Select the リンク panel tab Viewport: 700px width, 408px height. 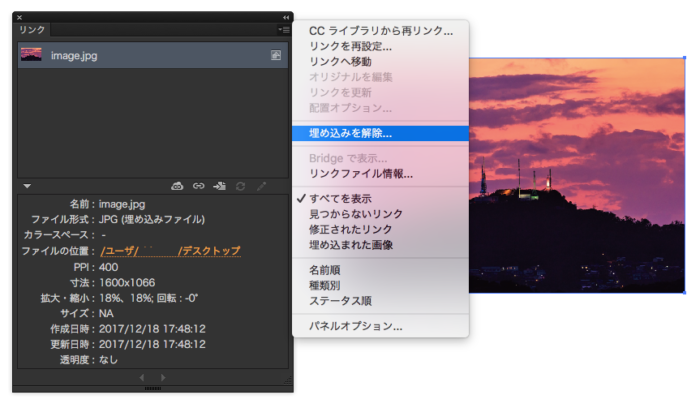32,30
